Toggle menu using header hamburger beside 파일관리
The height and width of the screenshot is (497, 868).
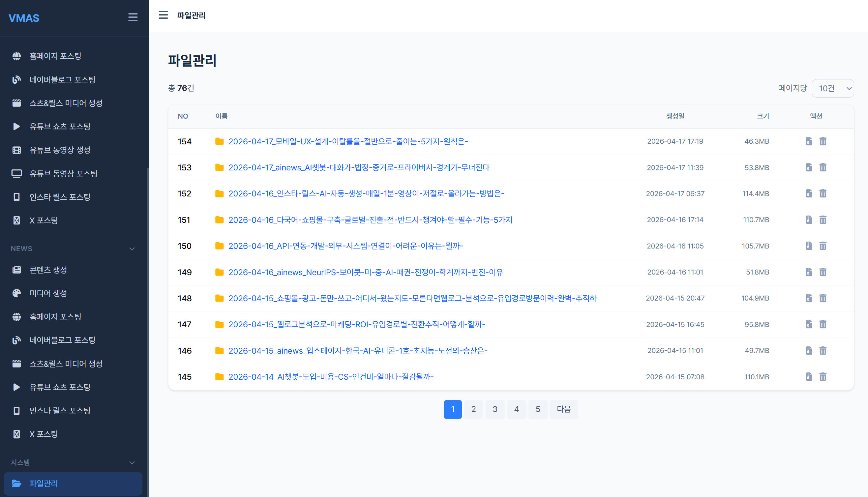point(163,15)
